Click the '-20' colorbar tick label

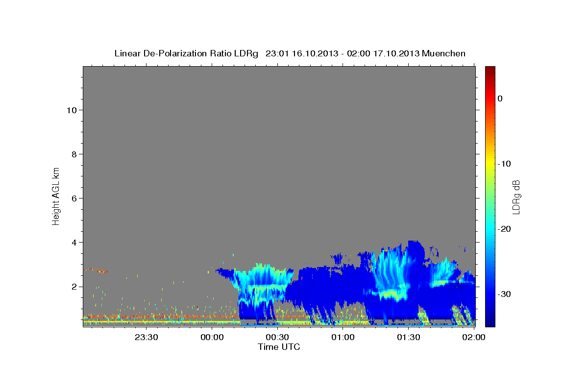pos(505,229)
